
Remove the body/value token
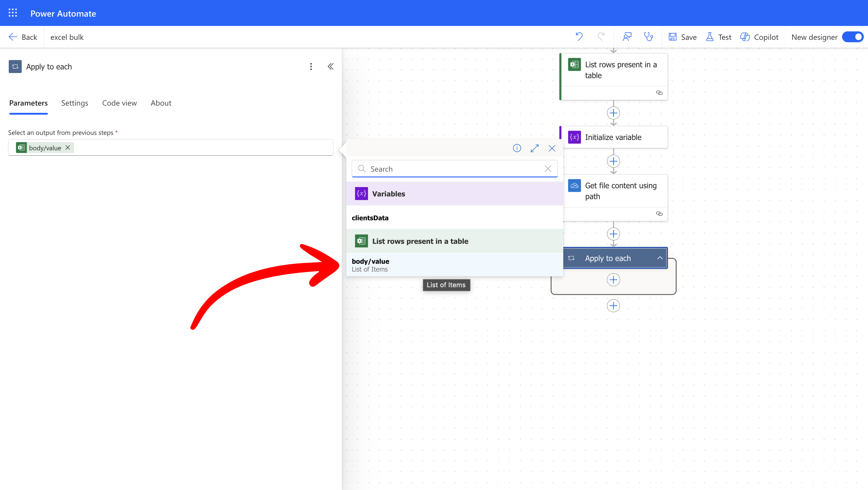(x=68, y=147)
